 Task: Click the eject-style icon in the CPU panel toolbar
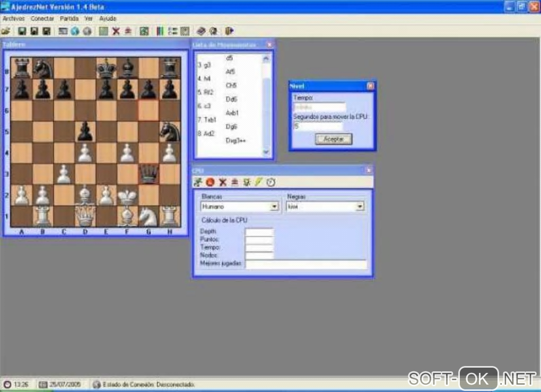pos(234,182)
